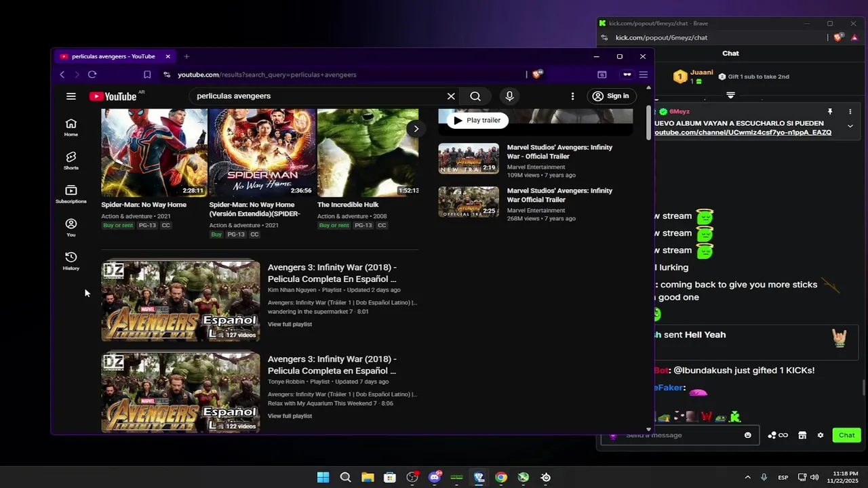Viewport: 868px width, 488px height.
Task: Start voice search with the microphone
Action: point(509,96)
